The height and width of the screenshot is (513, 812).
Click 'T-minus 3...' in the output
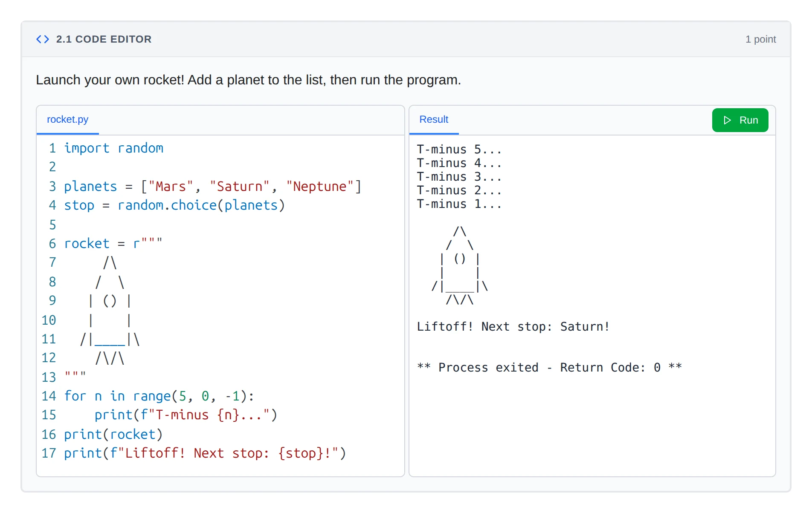tap(459, 177)
